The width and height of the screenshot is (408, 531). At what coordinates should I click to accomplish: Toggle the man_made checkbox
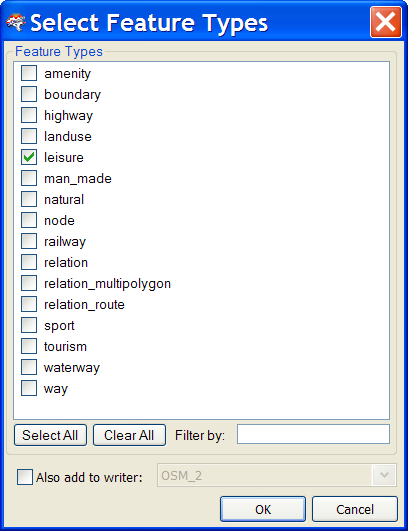[x=29, y=178]
